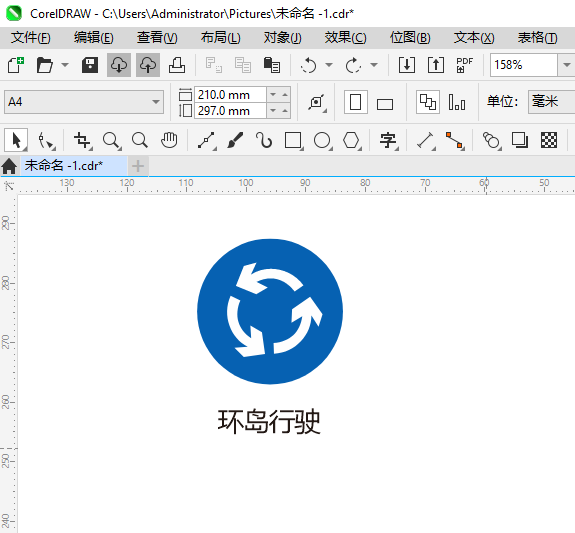Screen dimensions: 575x533
Task: Select portrait page orientation
Action: coord(356,102)
